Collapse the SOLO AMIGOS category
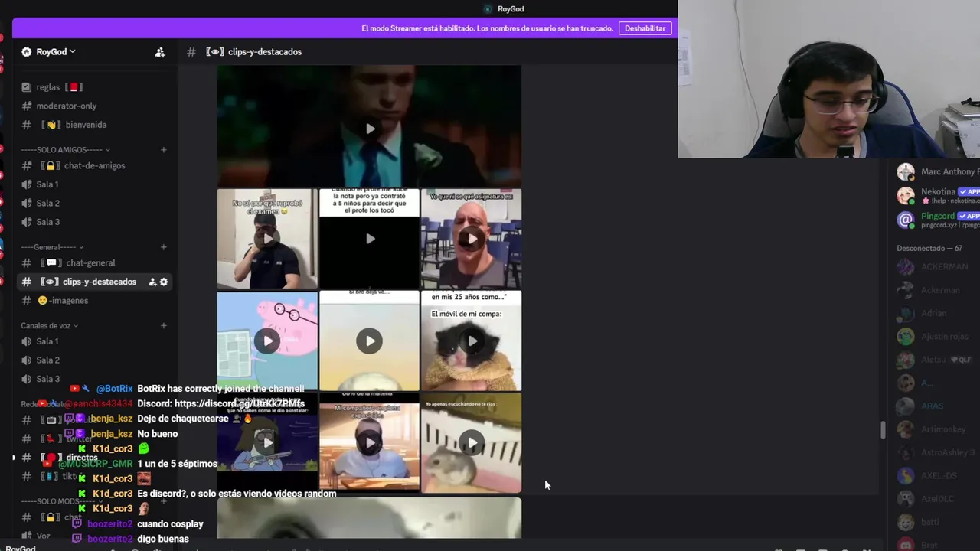This screenshot has height=551, width=980. (x=66, y=150)
